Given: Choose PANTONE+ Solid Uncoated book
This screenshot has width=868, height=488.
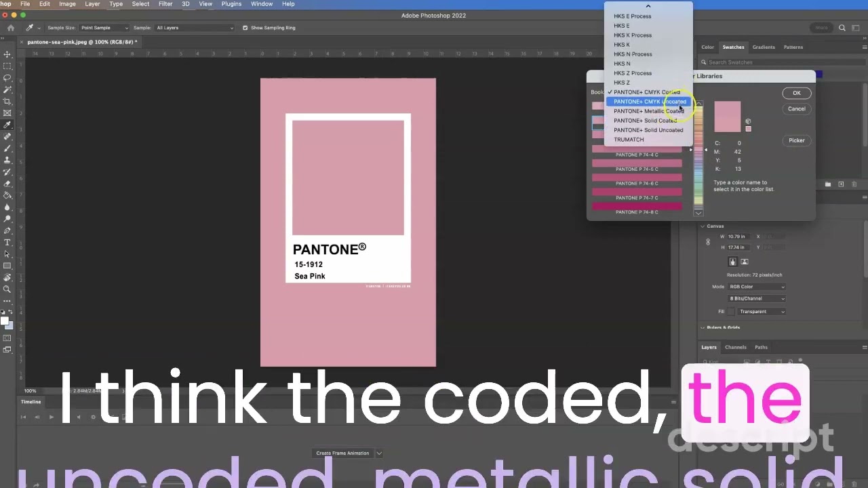Looking at the screenshot, I should pyautogui.click(x=648, y=130).
